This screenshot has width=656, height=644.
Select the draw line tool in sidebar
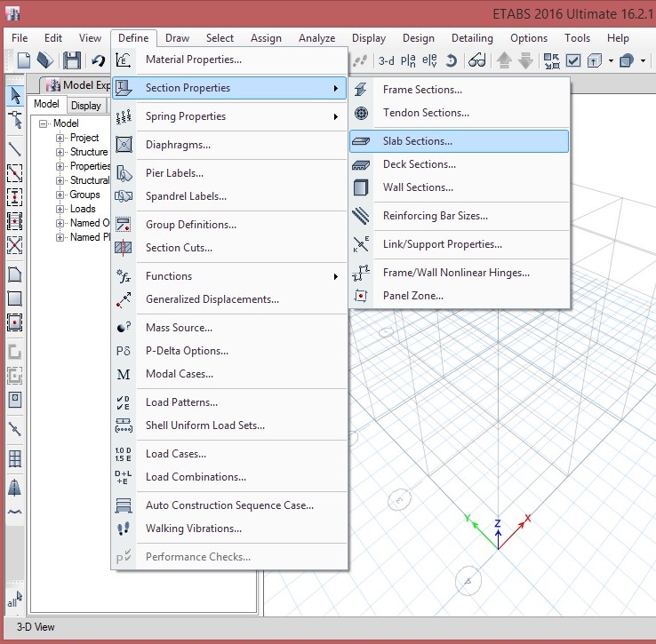point(14,147)
